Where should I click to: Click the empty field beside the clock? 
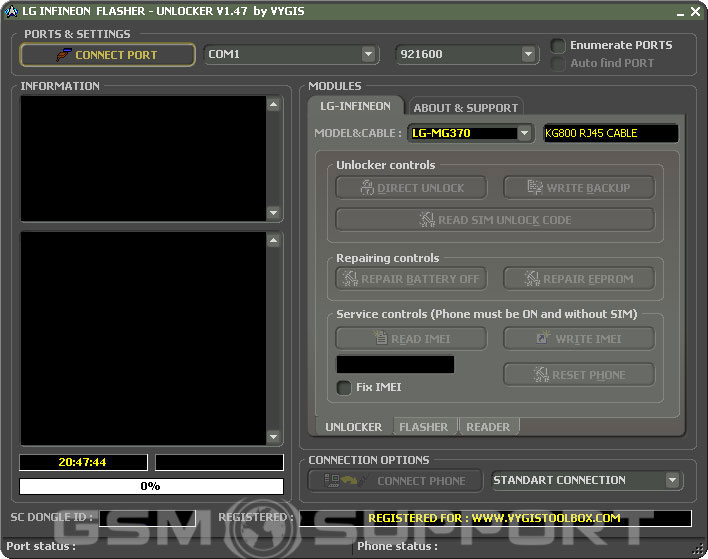pos(219,462)
